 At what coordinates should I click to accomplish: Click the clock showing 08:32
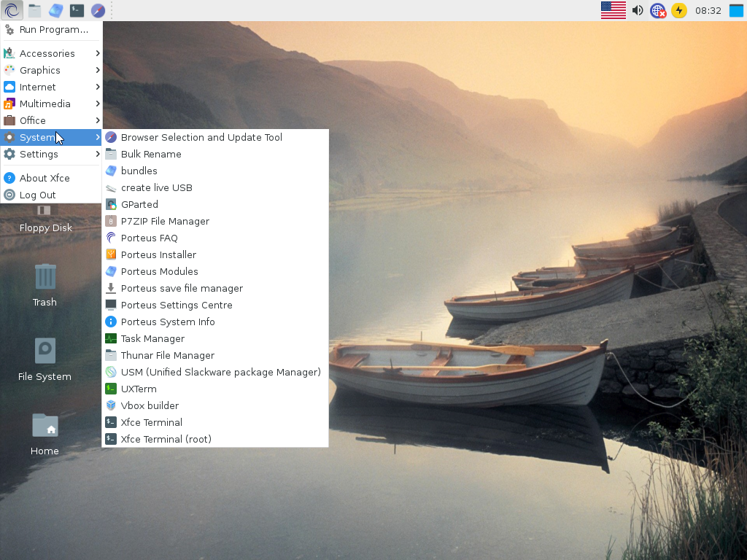(x=708, y=10)
